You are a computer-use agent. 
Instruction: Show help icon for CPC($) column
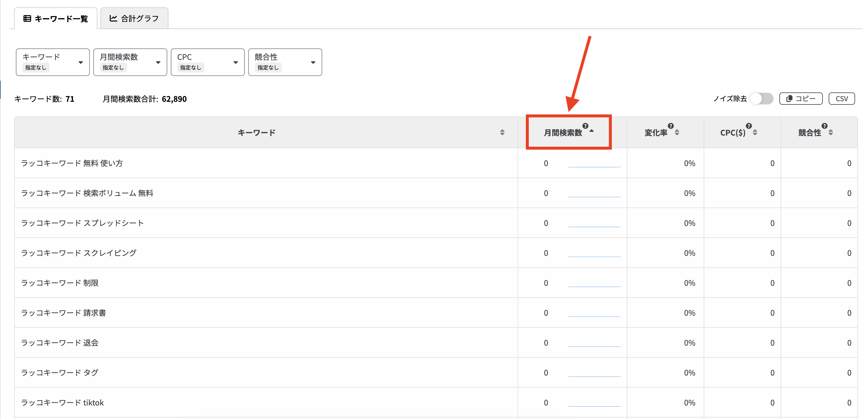(749, 126)
